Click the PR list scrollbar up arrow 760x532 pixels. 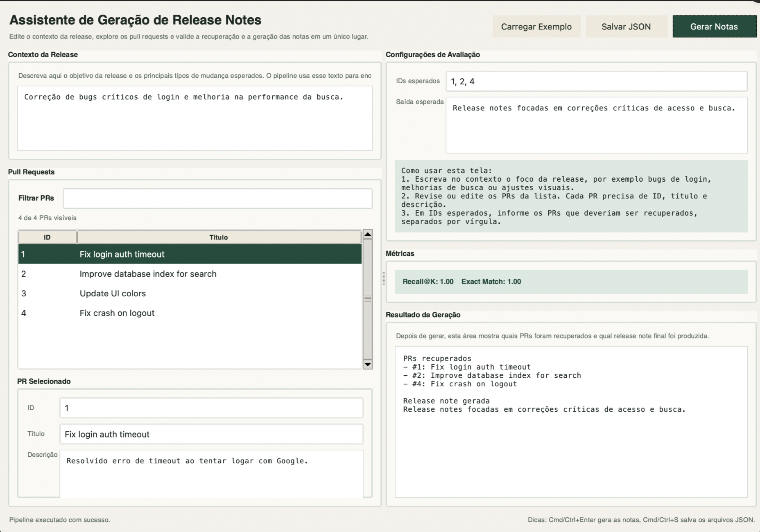tap(368, 234)
